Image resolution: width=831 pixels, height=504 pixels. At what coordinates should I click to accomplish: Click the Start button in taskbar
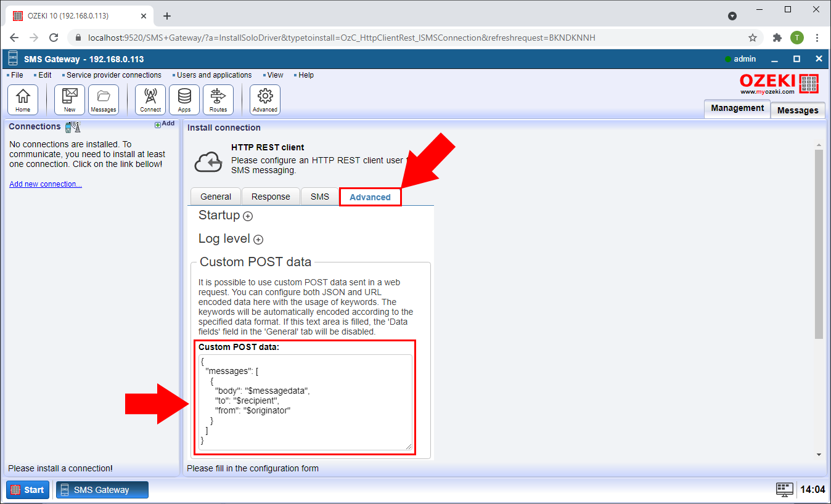(x=27, y=490)
